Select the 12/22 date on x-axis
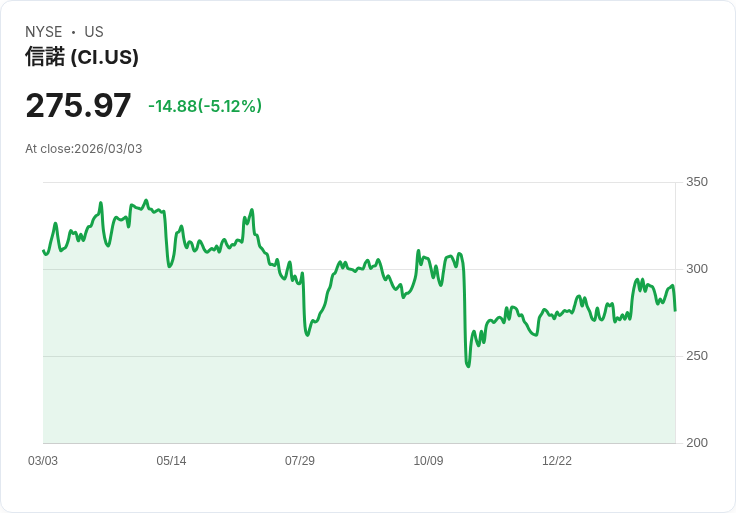 [x=557, y=461]
